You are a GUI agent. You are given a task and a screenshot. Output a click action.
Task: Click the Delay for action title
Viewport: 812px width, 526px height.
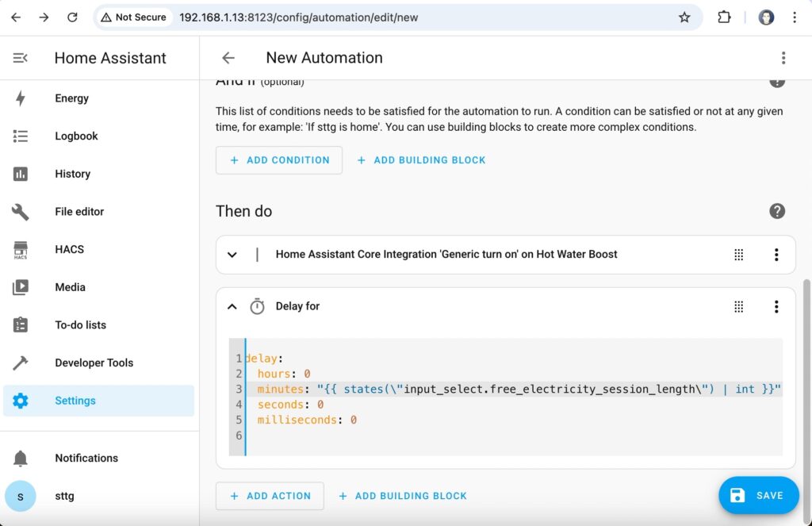click(298, 306)
